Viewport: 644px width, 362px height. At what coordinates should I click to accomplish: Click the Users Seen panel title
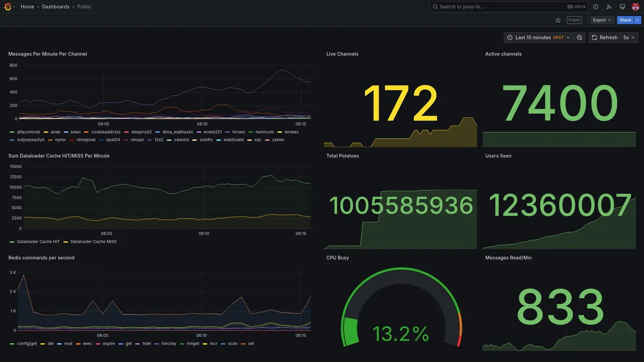498,156
